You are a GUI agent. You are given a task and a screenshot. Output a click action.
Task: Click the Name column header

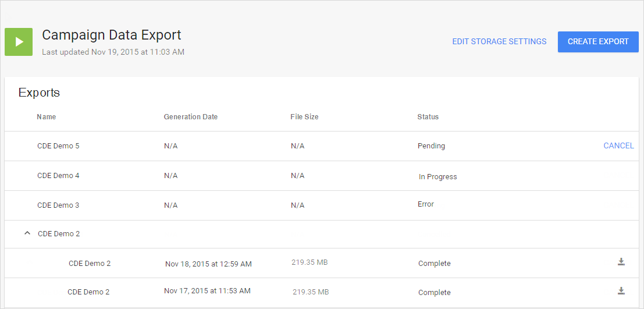47,117
